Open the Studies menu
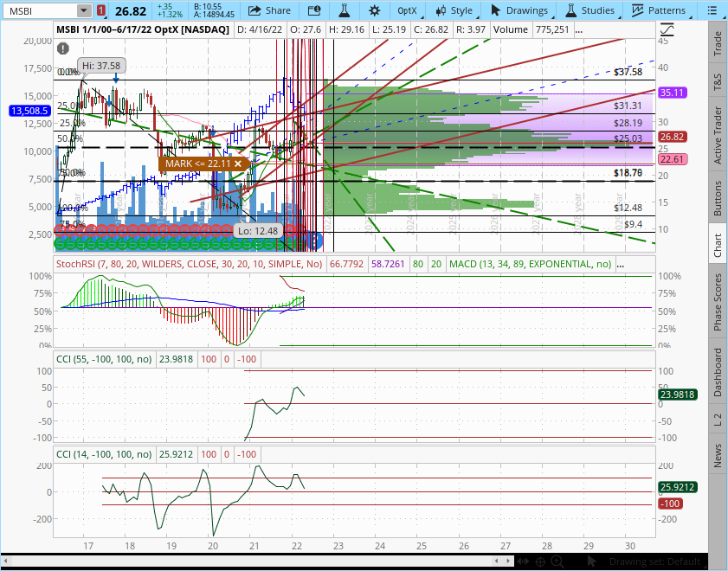This screenshot has height=571, width=728. point(590,10)
